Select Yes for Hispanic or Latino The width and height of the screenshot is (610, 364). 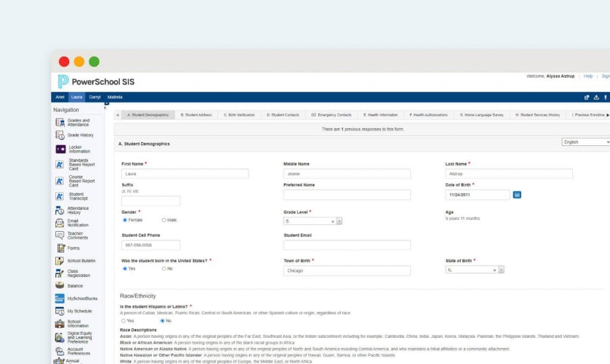[x=125, y=320]
